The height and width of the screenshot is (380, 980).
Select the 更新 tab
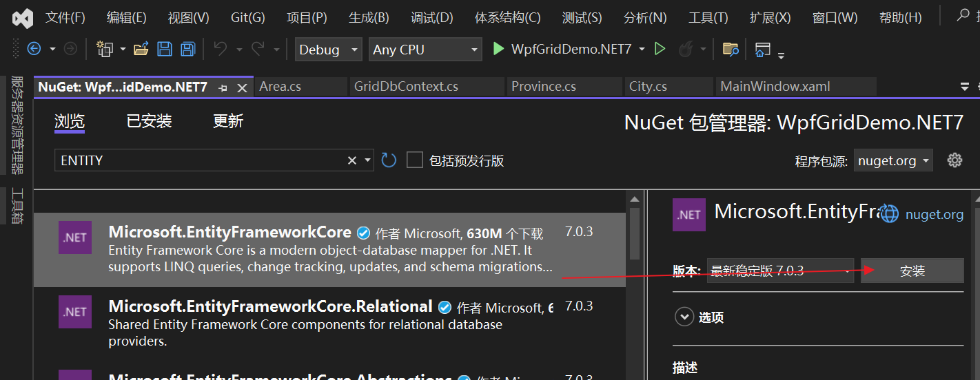(228, 122)
